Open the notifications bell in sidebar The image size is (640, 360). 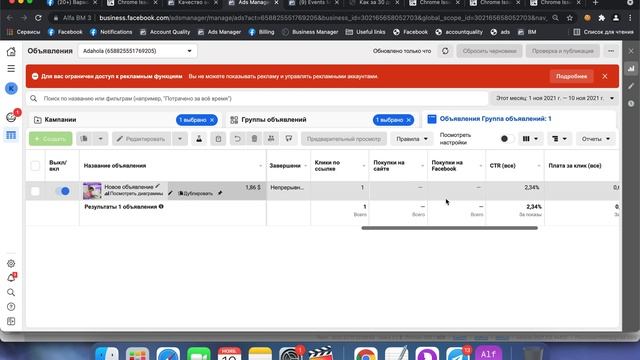click(11, 278)
